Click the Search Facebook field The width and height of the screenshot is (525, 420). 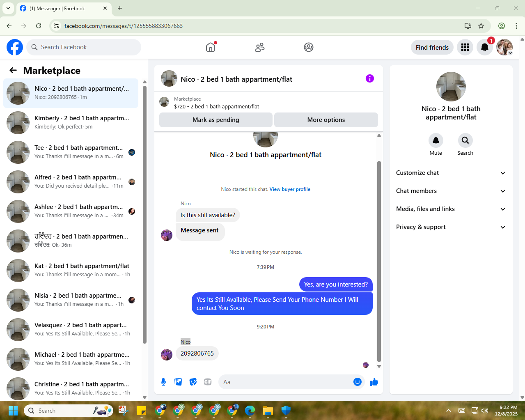84,47
